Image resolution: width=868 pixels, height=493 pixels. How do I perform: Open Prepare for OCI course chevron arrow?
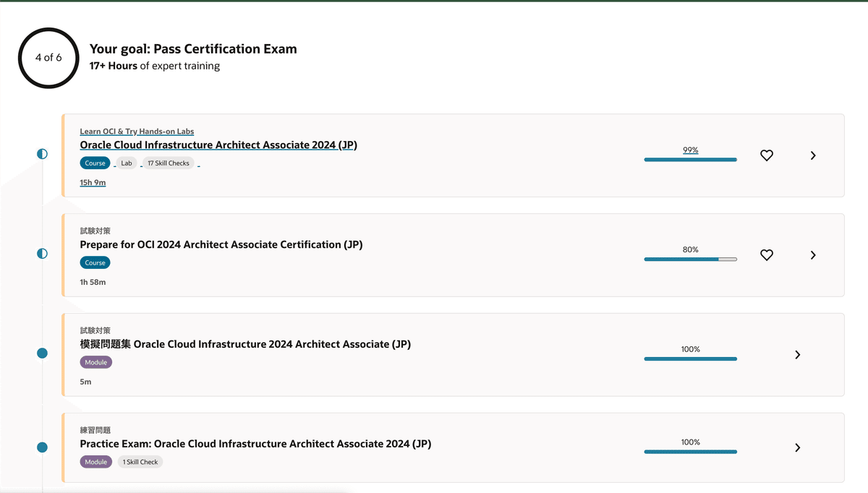coord(813,255)
